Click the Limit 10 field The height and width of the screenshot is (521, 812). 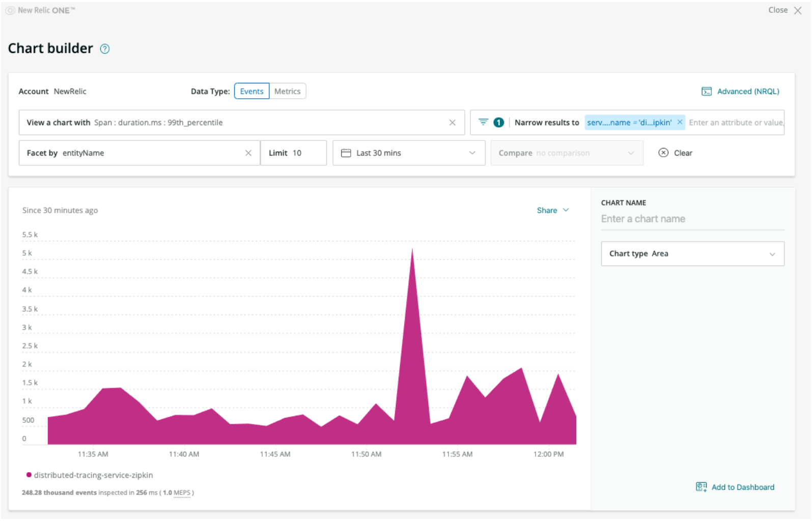pos(293,153)
